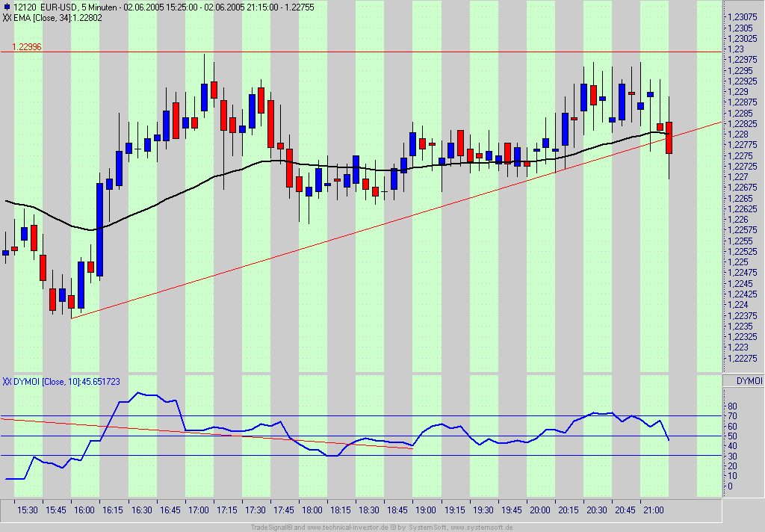
Task: Click the 1,224 price axis label
Action: point(738,305)
